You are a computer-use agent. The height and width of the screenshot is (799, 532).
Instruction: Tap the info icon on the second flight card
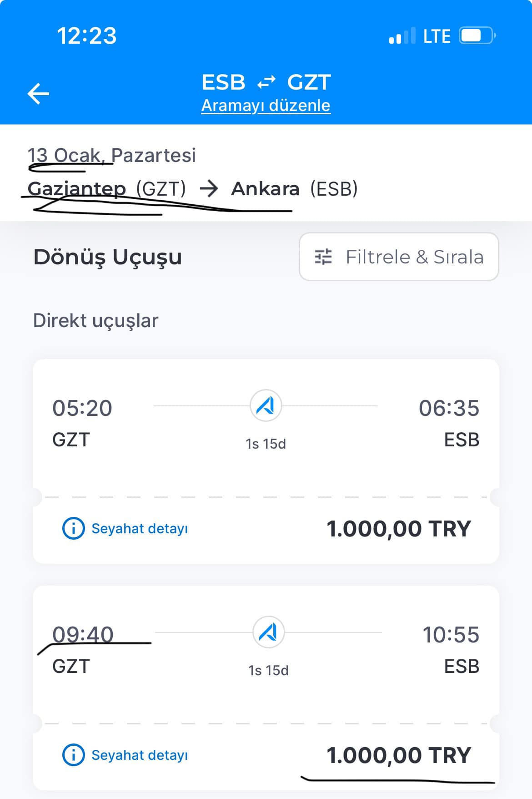pyautogui.click(x=73, y=755)
